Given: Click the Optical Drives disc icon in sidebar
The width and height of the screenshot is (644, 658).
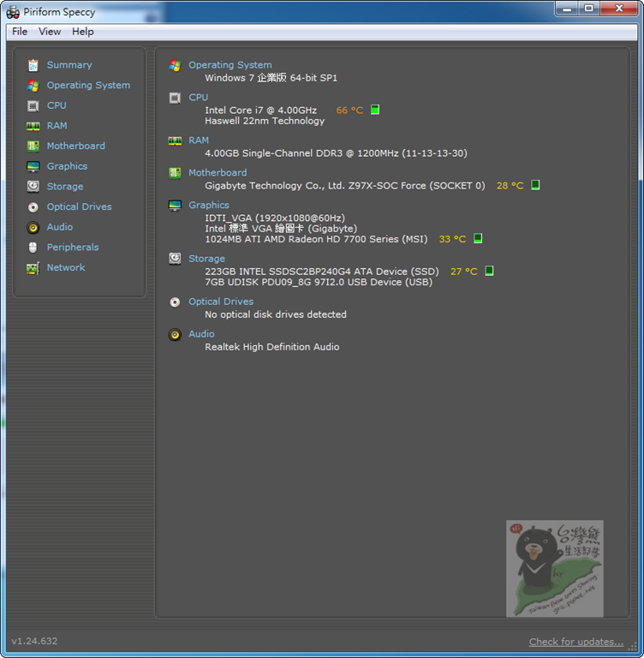Looking at the screenshot, I should [x=33, y=206].
